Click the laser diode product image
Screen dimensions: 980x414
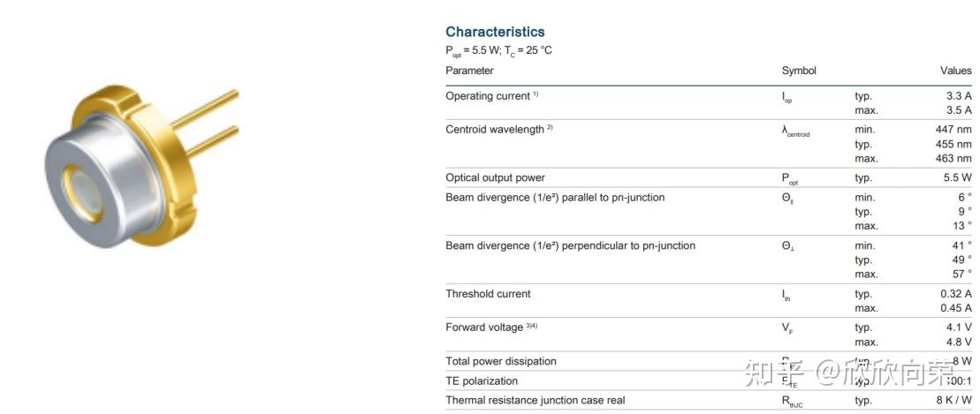pyautogui.click(x=142, y=167)
